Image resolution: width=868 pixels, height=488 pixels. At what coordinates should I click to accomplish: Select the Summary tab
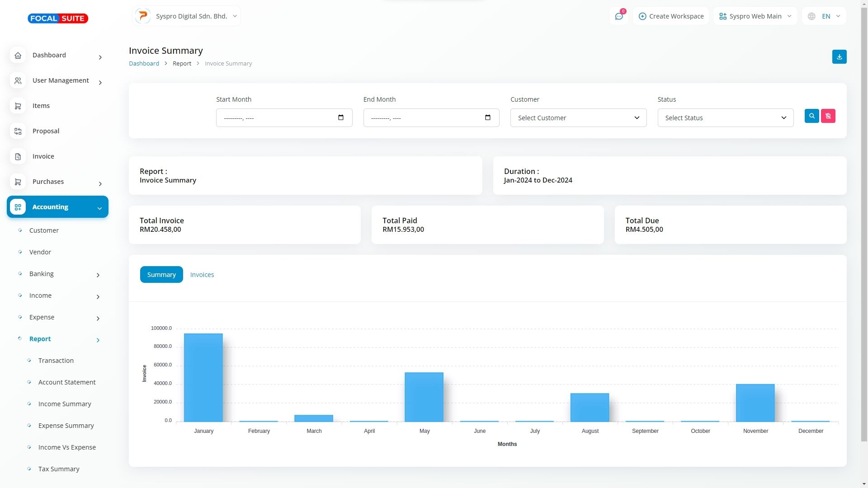[x=161, y=275]
